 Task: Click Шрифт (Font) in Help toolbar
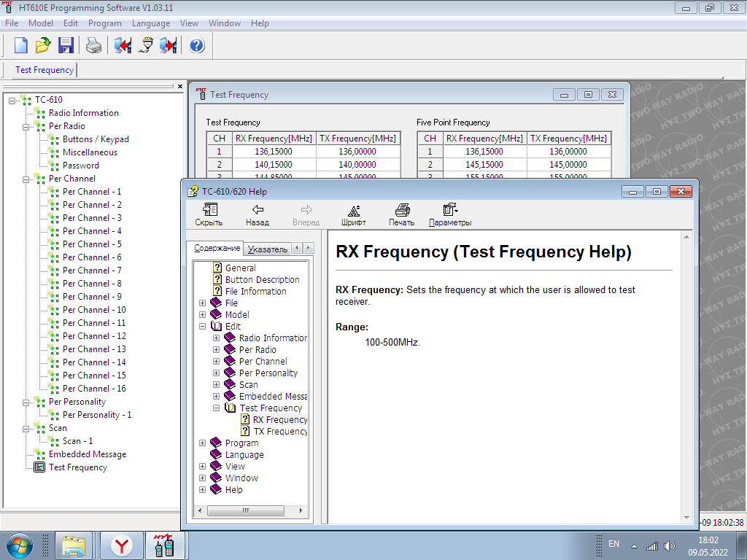pyautogui.click(x=354, y=215)
